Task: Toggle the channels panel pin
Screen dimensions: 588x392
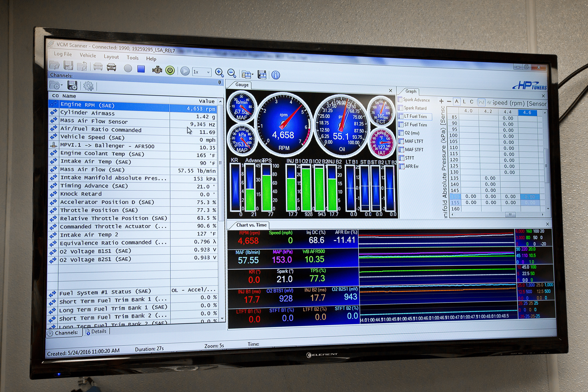Action: point(220,82)
